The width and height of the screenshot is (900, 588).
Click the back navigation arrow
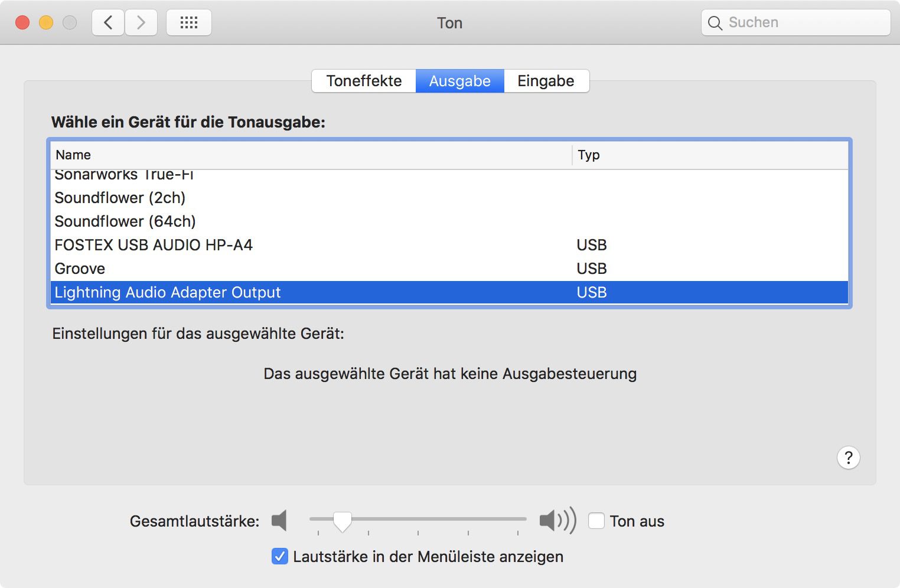coord(108,23)
